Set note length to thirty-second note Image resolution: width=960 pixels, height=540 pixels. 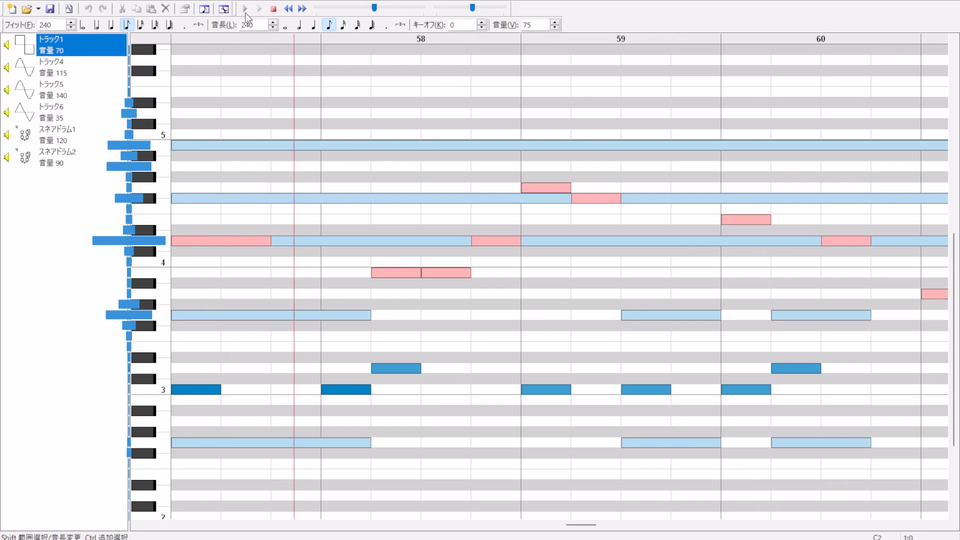358,24
